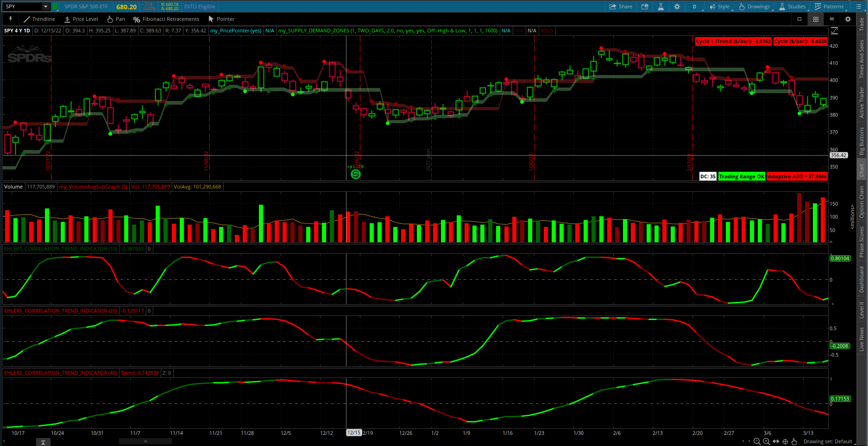The image size is (868, 446).
Task: Select the Trendline drawing tool
Action: coord(39,19)
